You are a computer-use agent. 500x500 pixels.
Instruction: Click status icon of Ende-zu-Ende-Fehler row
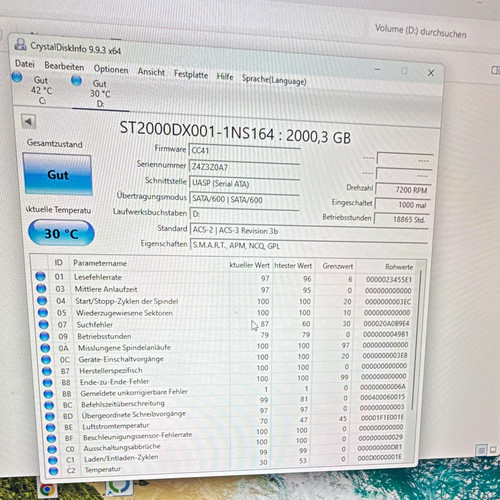click(47, 382)
